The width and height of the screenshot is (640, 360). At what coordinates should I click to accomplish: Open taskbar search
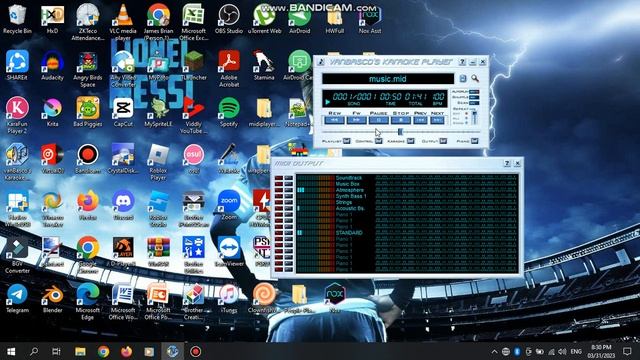click(x=34, y=351)
